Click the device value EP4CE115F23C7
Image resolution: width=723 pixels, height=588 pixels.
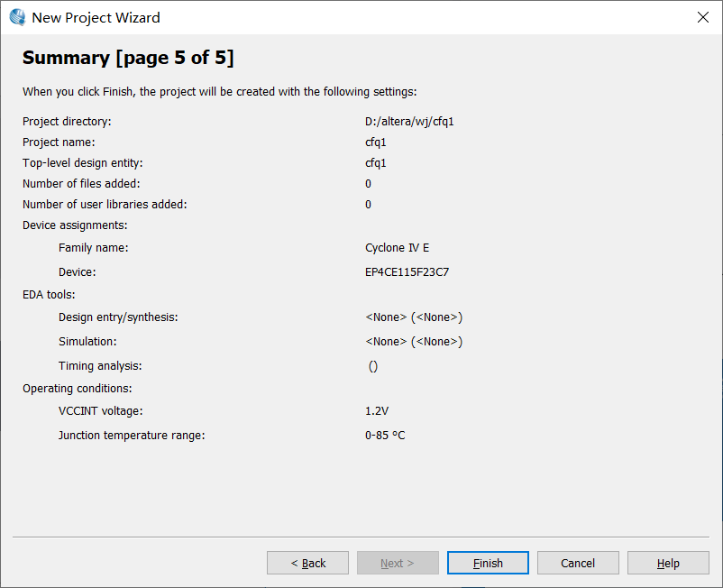coord(407,272)
